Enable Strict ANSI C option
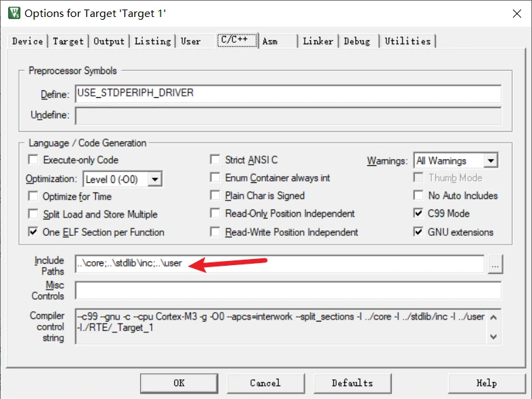The image size is (532, 399). [216, 160]
